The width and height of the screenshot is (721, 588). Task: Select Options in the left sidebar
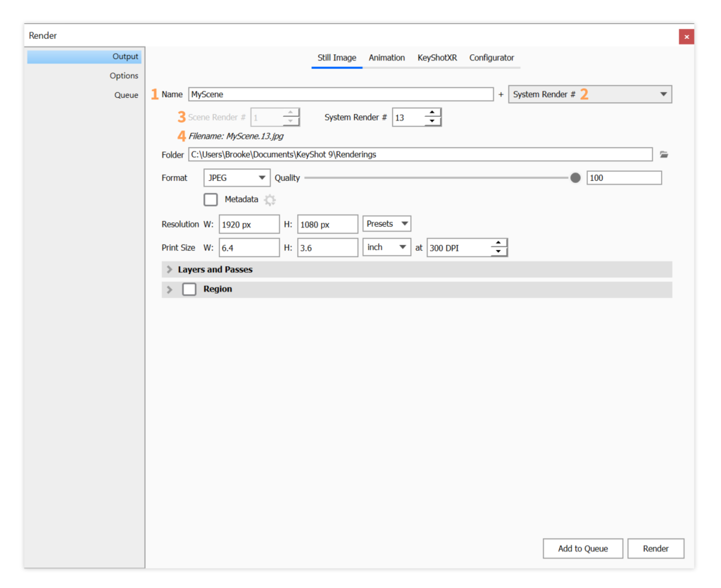point(124,76)
